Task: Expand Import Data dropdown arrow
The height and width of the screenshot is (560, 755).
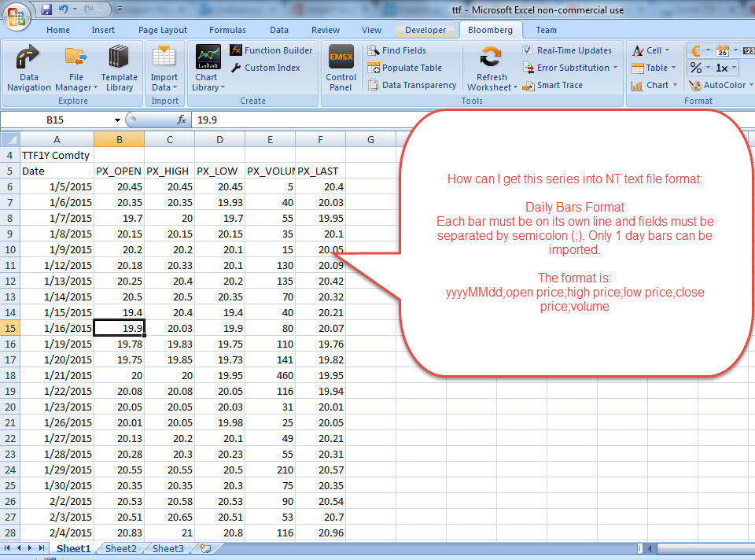Action: click(175, 87)
